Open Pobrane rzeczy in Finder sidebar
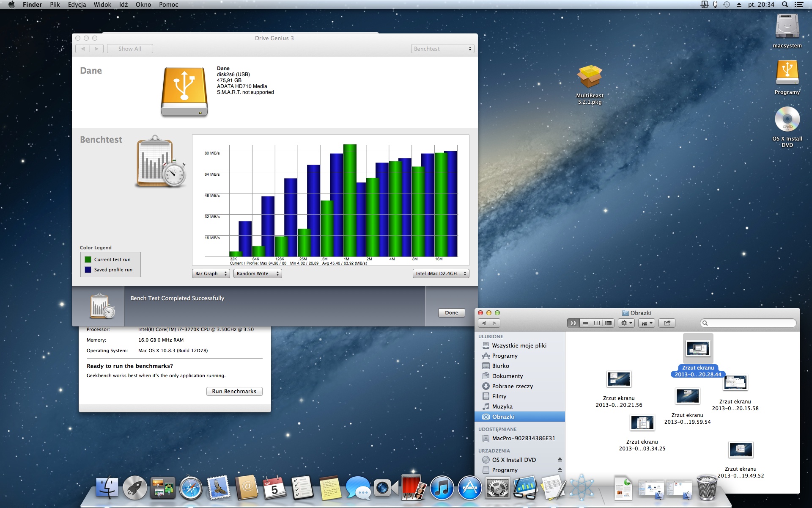The height and width of the screenshot is (508, 812). [520, 386]
